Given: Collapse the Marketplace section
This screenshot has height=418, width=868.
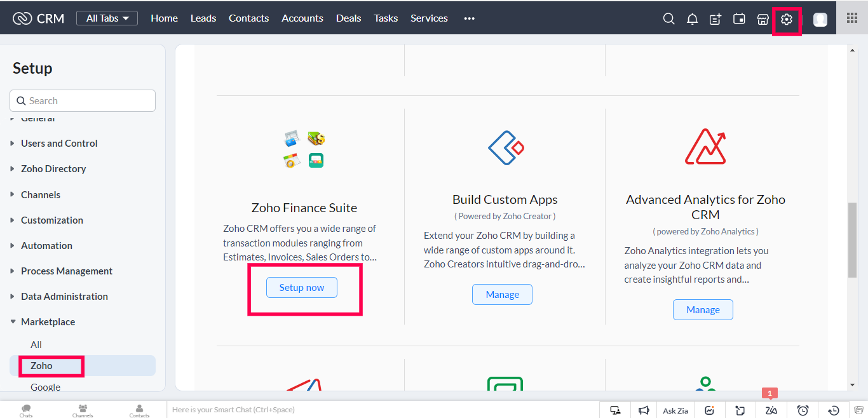Looking at the screenshot, I should point(48,322).
